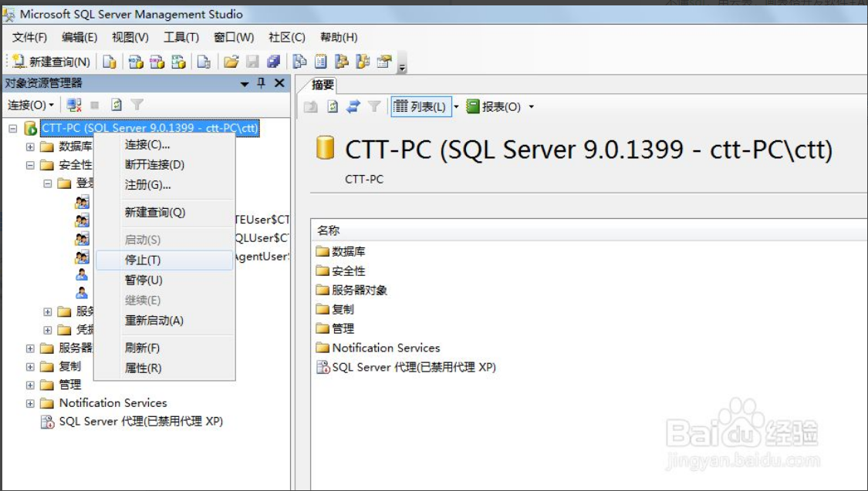The width and height of the screenshot is (868, 491).
Task: Open the 社区(C) menu
Action: (287, 37)
